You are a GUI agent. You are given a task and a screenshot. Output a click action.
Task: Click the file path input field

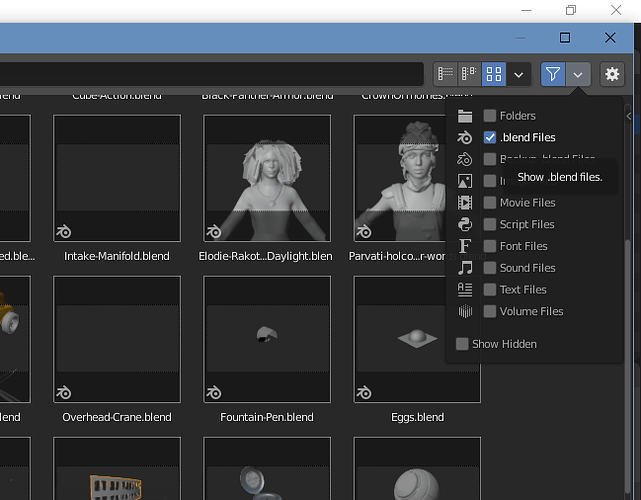coord(212,74)
